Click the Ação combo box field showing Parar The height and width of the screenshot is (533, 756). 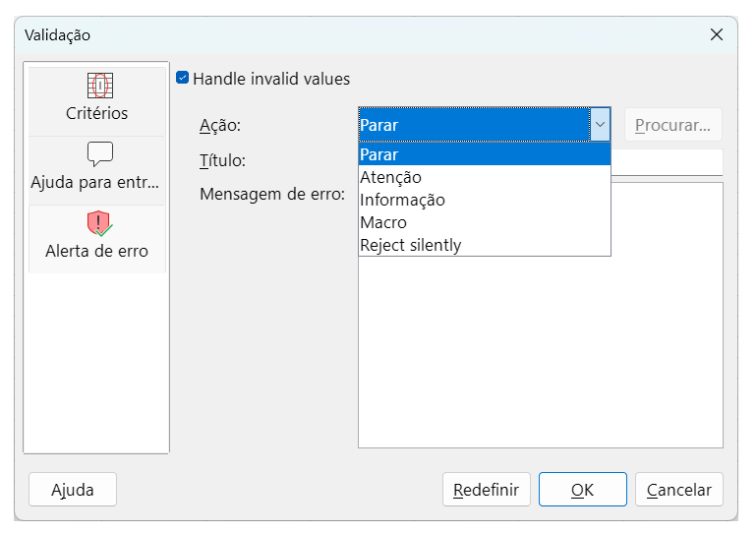pyautogui.click(x=473, y=125)
